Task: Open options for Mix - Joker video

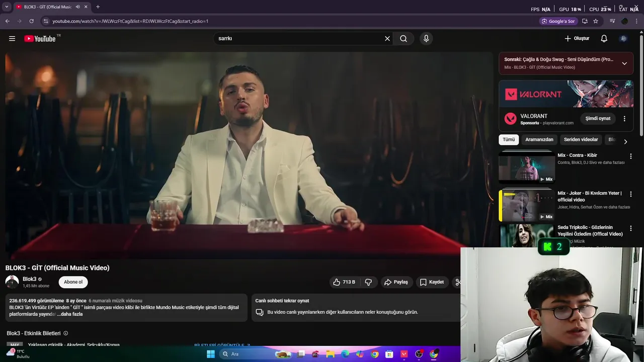Action: [x=631, y=194]
